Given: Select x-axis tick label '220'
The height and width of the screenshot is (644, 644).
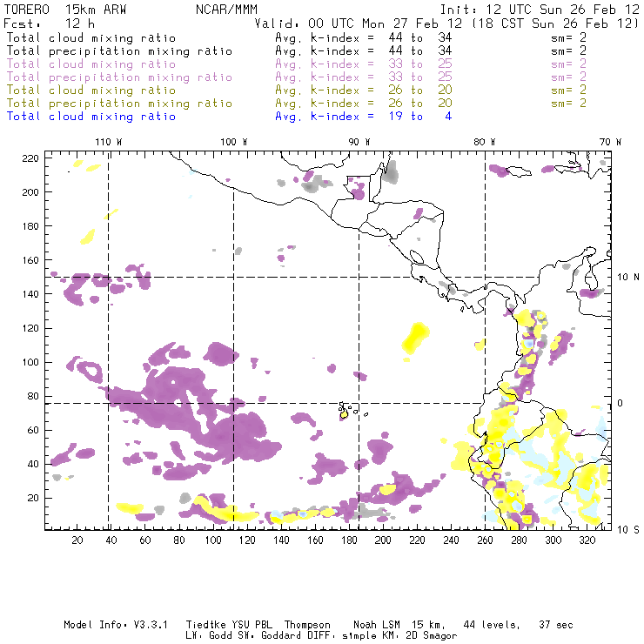Looking at the screenshot, I should tap(417, 540).
